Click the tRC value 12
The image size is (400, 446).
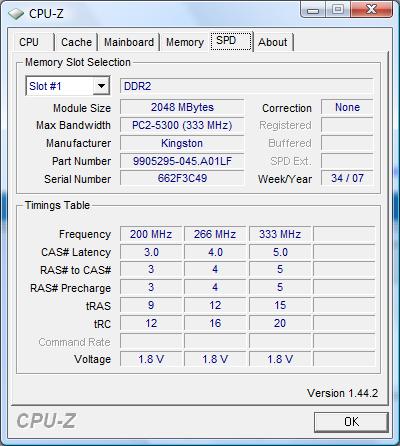[x=151, y=323]
